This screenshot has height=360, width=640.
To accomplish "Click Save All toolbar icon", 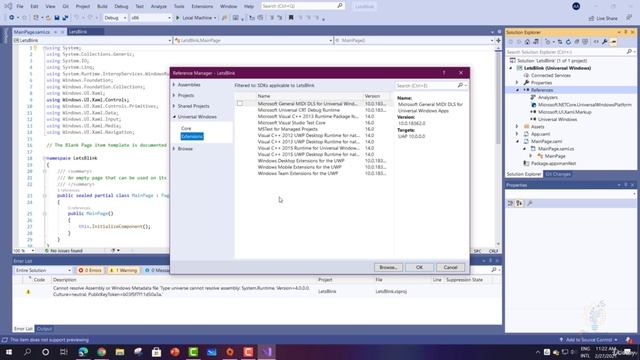I will tap(65, 18).
